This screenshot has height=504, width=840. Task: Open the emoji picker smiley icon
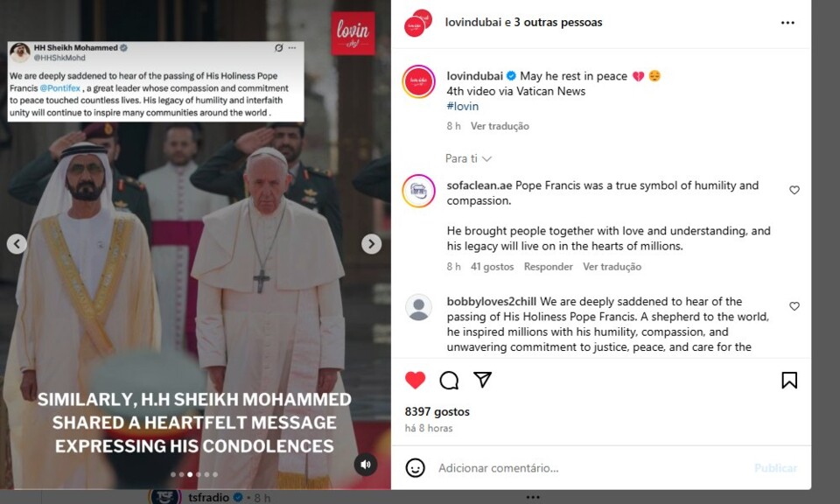pos(415,467)
